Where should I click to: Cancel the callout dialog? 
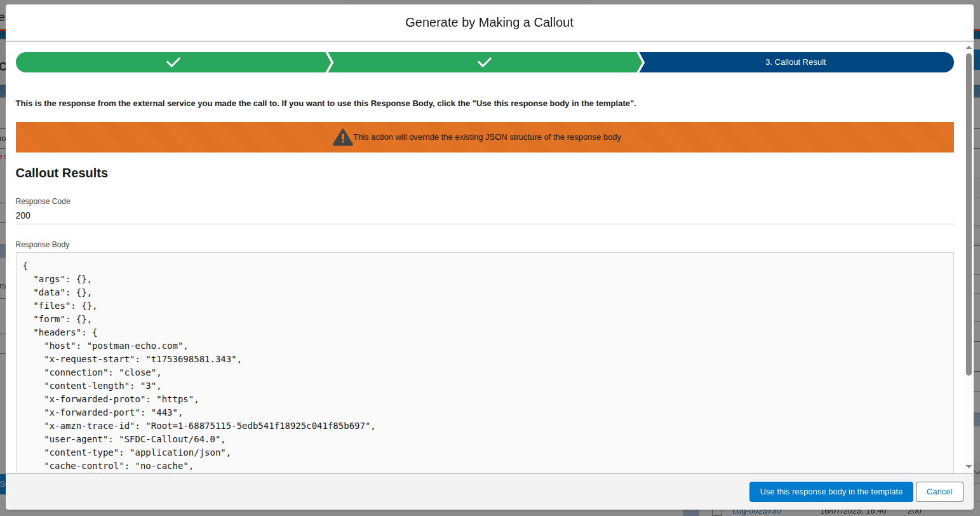[939, 492]
